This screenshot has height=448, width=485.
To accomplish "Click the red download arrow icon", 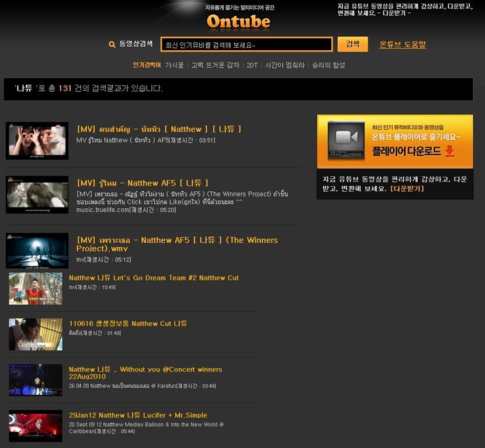I will click(x=450, y=151).
